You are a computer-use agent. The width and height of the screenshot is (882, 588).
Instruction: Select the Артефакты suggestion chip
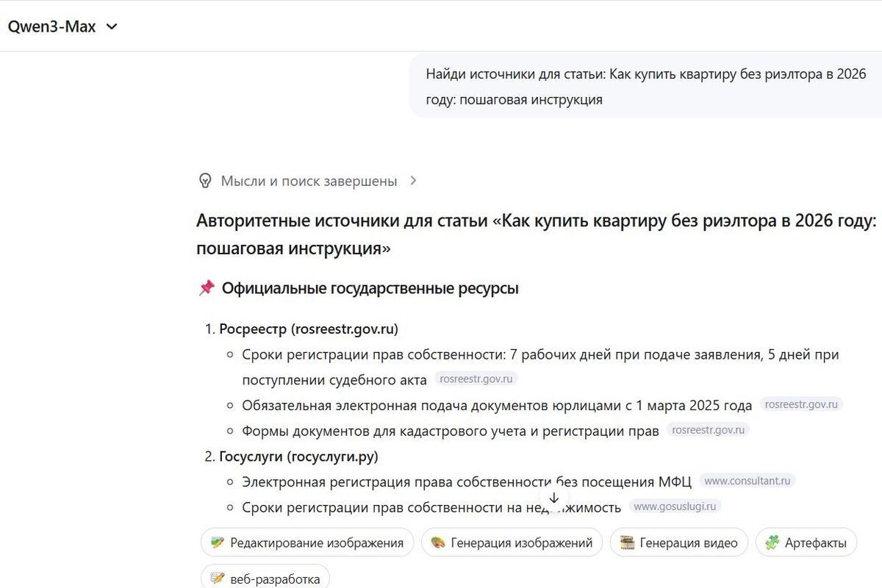[x=806, y=542]
